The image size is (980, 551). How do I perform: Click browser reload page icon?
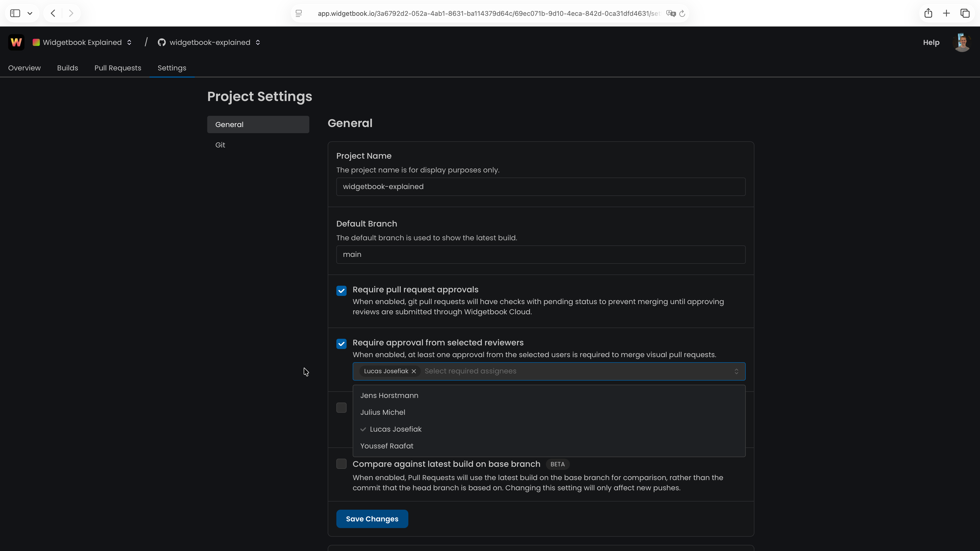[682, 14]
